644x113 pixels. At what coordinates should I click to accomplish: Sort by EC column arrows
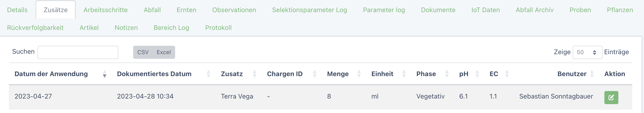click(507, 74)
